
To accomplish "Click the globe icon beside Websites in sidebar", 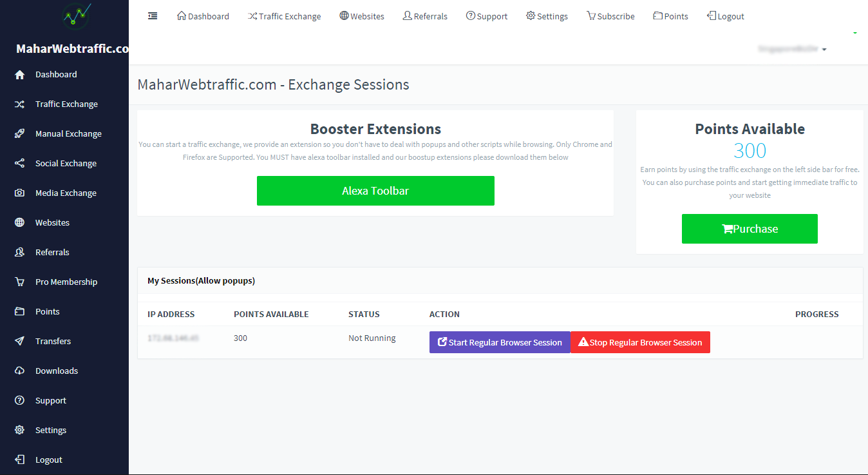I will (20, 223).
